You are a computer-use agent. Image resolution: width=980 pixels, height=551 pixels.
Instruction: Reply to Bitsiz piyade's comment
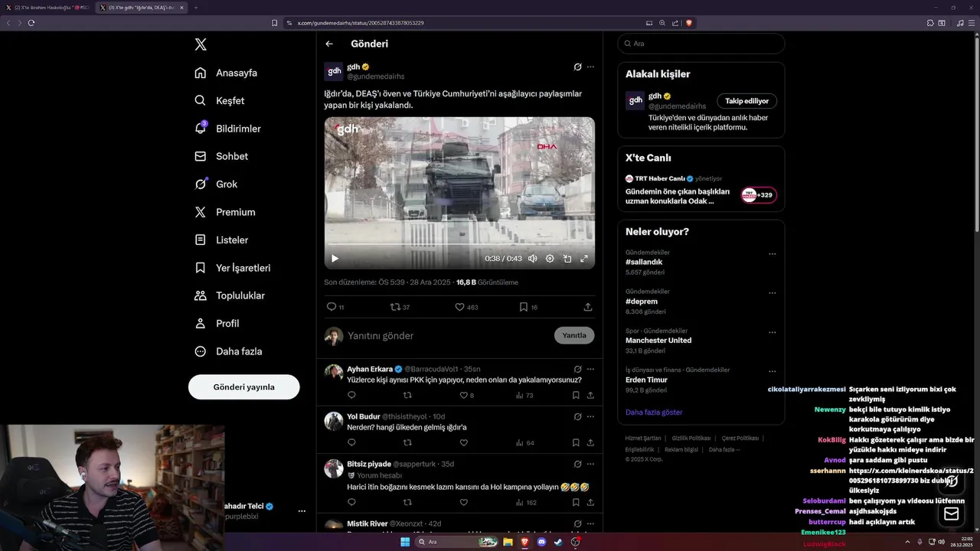351,503
